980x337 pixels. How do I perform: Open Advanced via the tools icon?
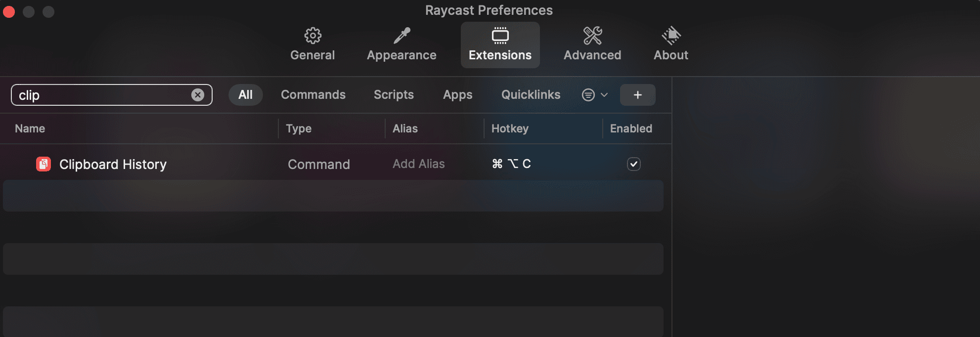click(592, 36)
